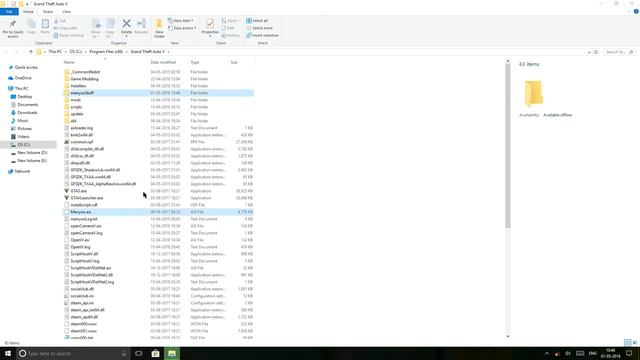Select Quick access in navigation pane
Screen dimensions: 640x360
[x=26, y=67]
